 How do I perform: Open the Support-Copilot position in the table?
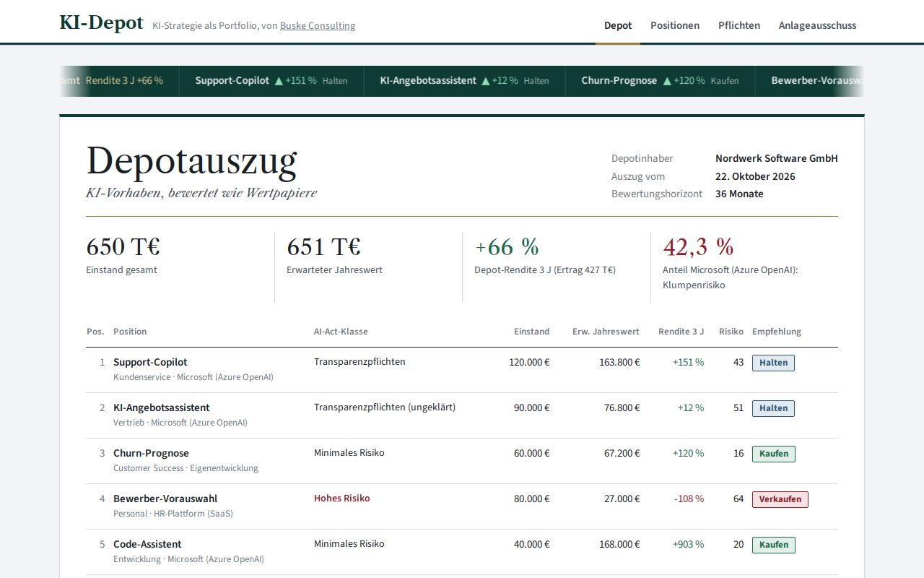150,362
